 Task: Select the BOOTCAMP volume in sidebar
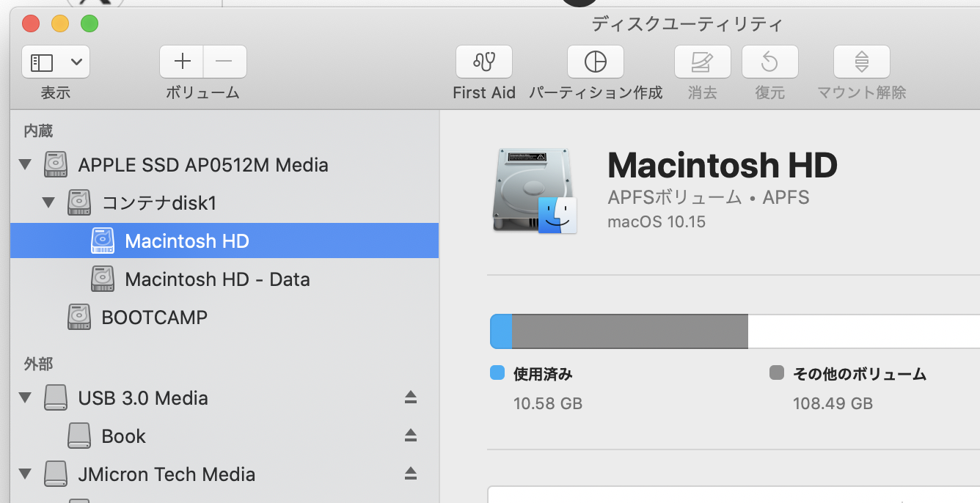tap(154, 317)
